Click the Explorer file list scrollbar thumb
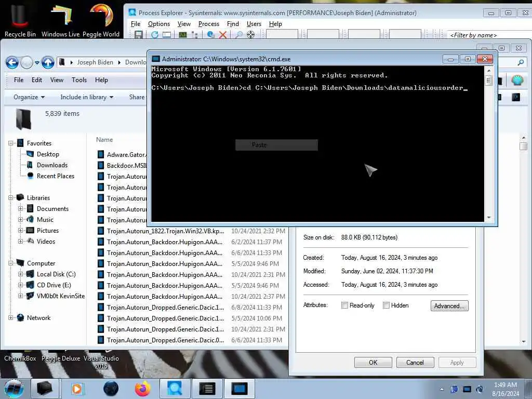532x399 pixels. 523,146
